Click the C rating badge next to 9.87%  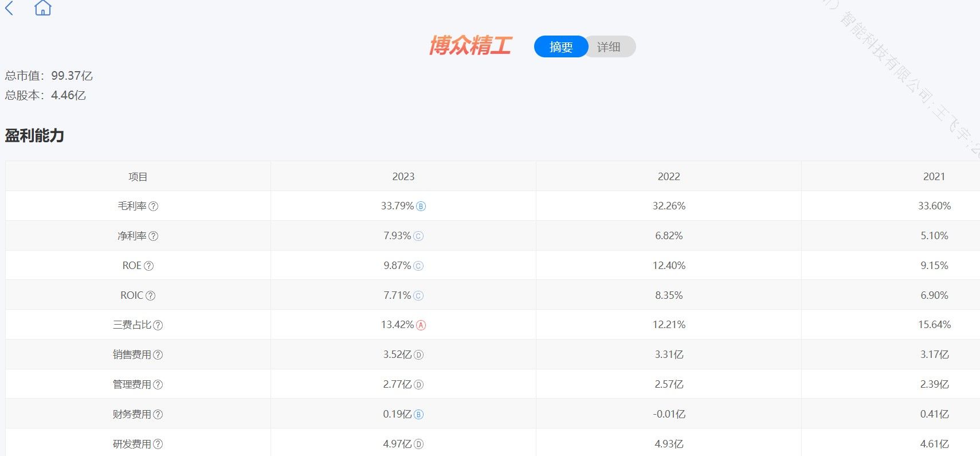pyautogui.click(x=418, y=266)
